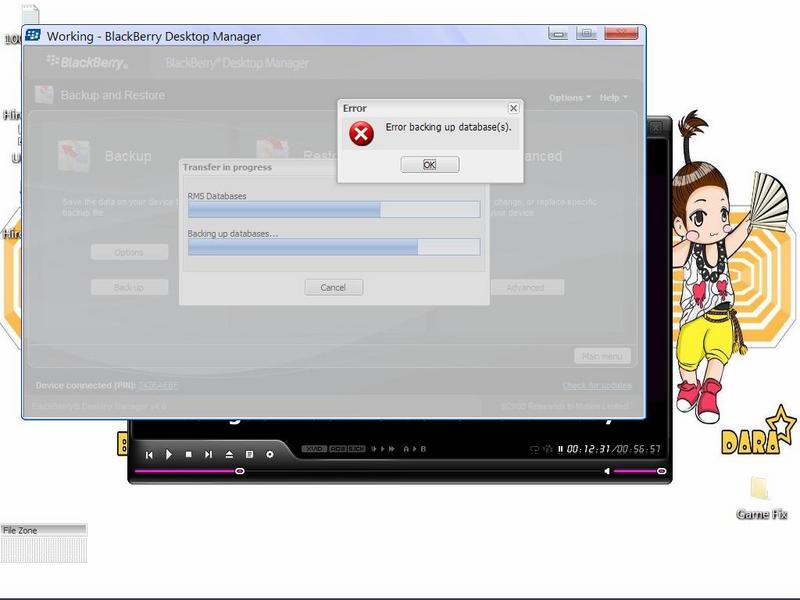800x600 pixels.
Task: Click the Main menu button
Action: pyautogui.click(x=603, y=356)
